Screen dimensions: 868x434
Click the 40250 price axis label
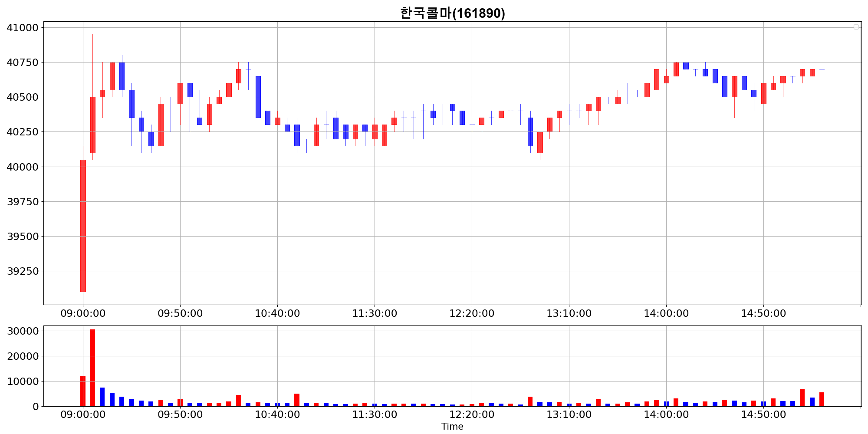click(23, 132)
